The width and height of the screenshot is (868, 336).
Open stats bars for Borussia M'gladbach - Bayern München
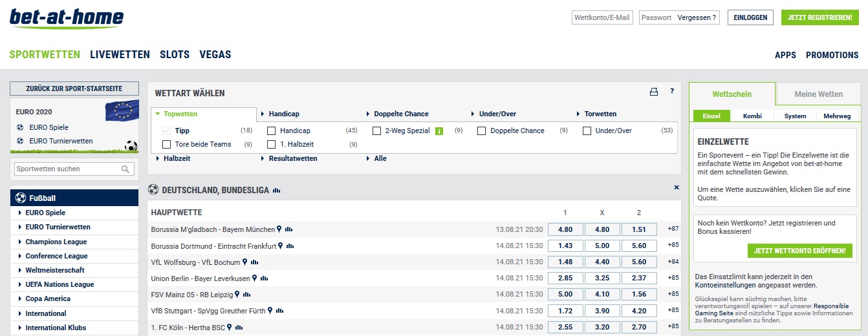click(288, 229)
